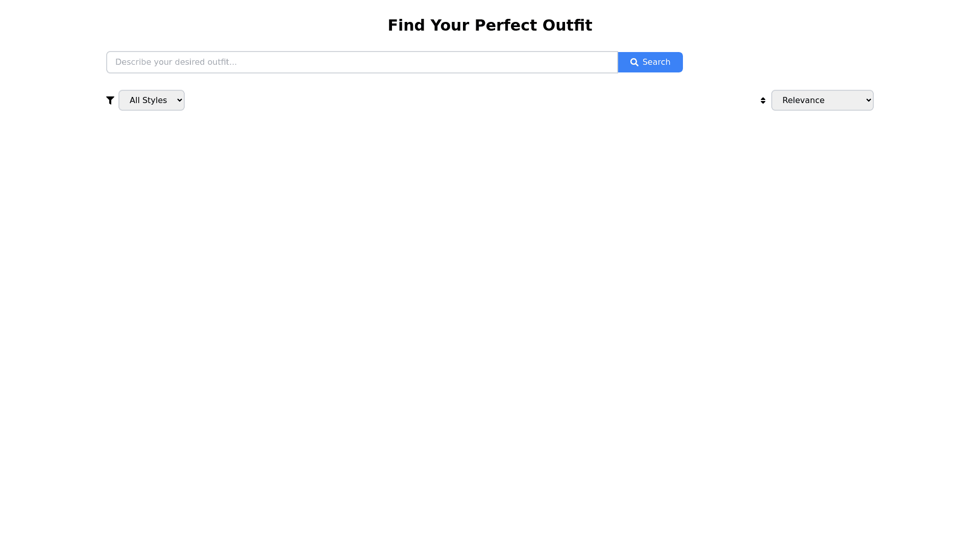980x551 pixels.
Task: Click the funnel filter icon
Action: 110,101
